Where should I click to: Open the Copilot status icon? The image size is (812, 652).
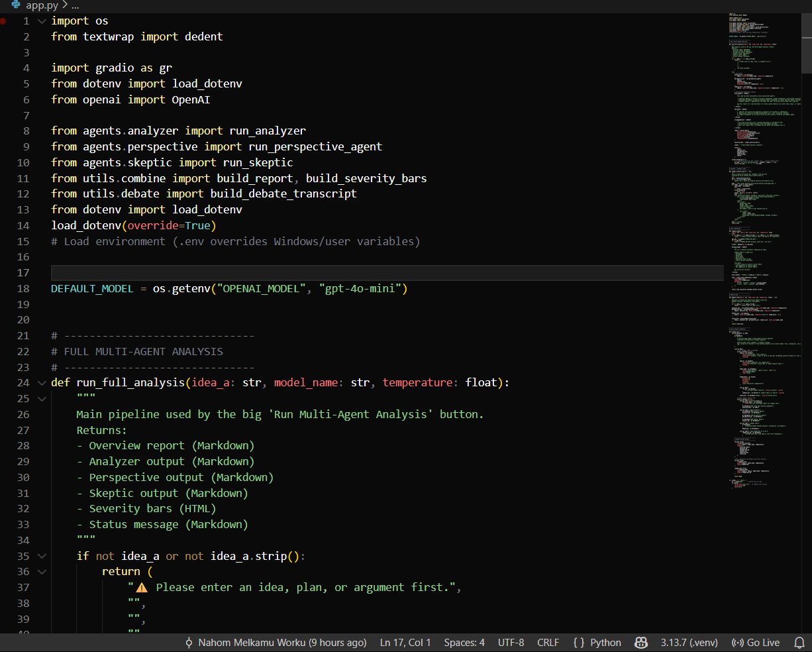tap(640, 643)
